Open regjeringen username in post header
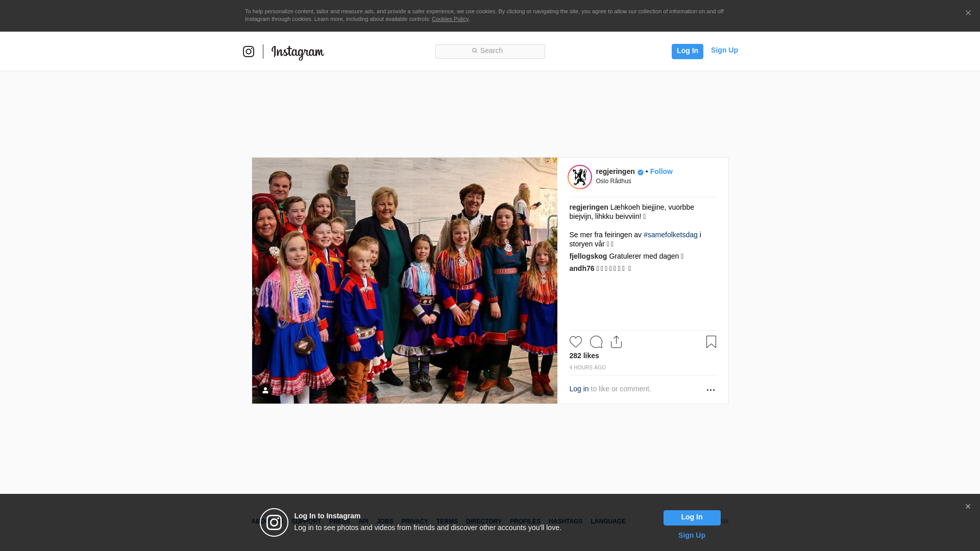The width and height of the screenshot is (980, 551). click(x=616, y=171)
